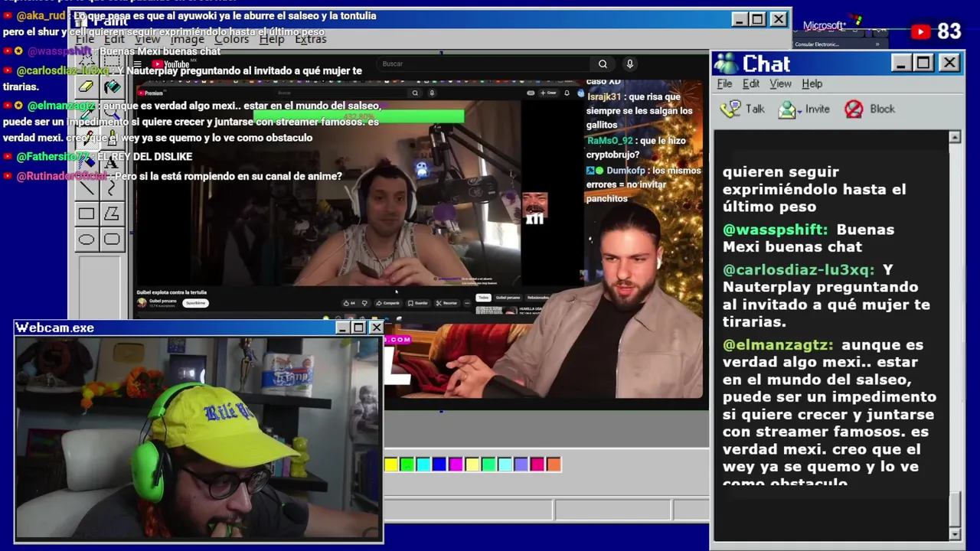This screenshot has width=980, height=551.
Task: Pick the bright green color swatch in Paint
Action: pos(407,464)
